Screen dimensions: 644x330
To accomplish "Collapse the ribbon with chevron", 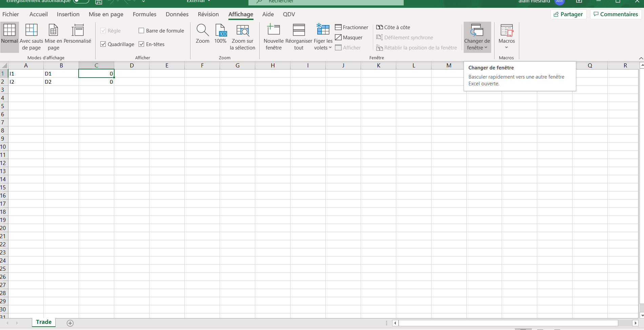I will (x=641, y=58).
